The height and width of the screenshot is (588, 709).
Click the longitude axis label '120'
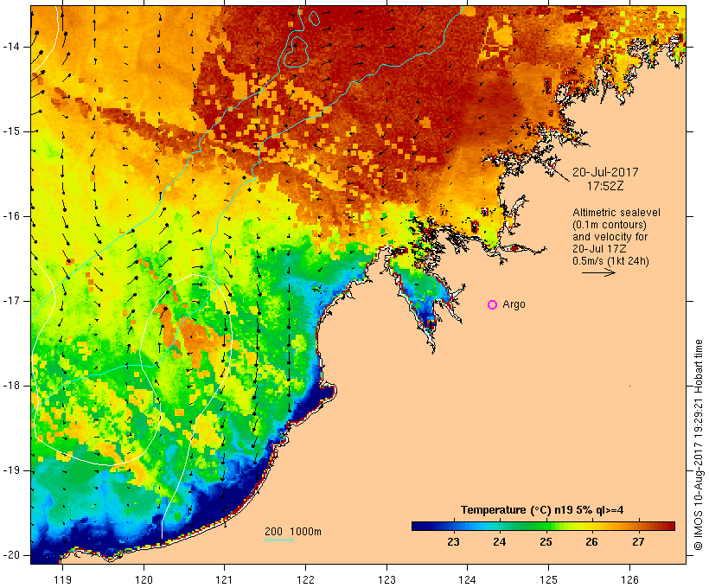(x=144, y=579)
